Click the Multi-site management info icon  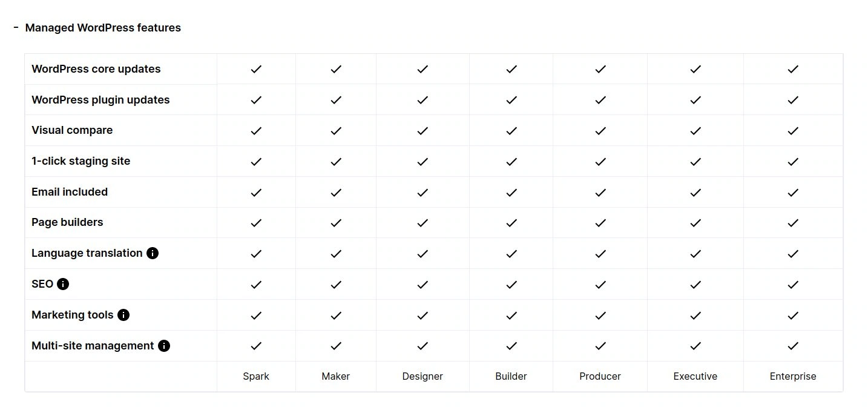click(x=164, y=346)
